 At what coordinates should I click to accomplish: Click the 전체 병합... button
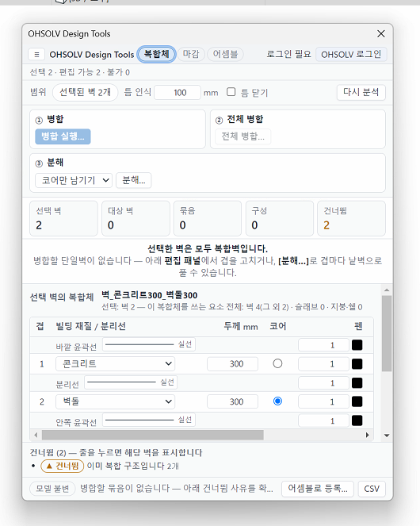click(x=242, y=136)
